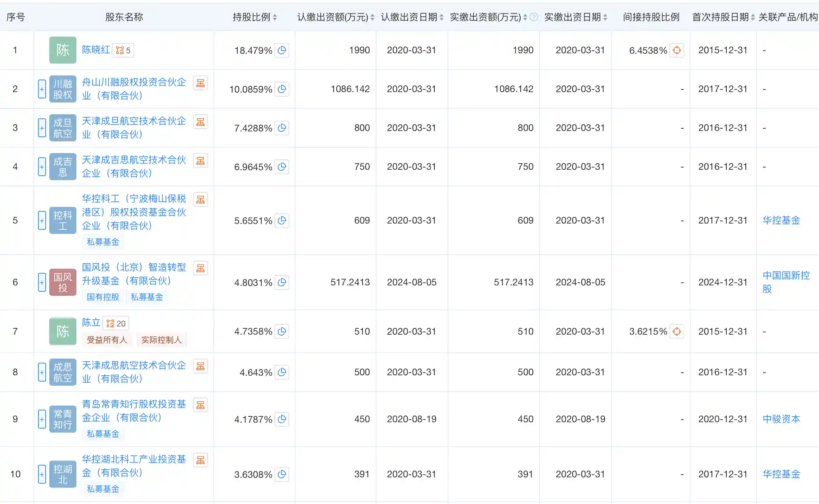Expand the plus icon for 天津成吉思航空技术合伙企业
The image size is (819, 504).
pyautogui.click(x=41, y=167)
